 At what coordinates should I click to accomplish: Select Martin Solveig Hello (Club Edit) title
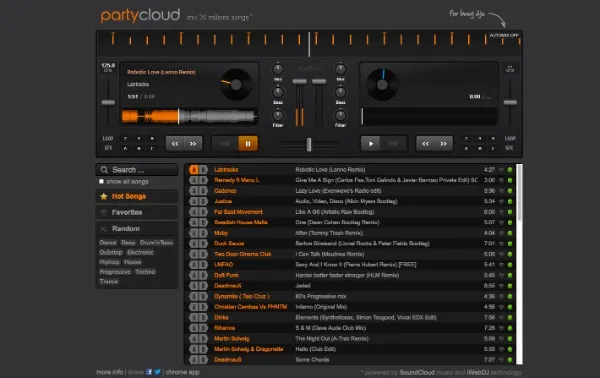pyautogui.click(x=315, y=349)
